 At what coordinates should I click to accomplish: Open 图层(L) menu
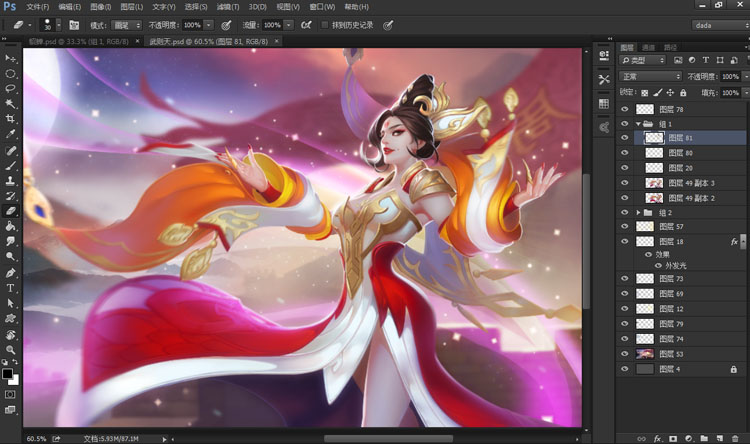click(132, 7)
